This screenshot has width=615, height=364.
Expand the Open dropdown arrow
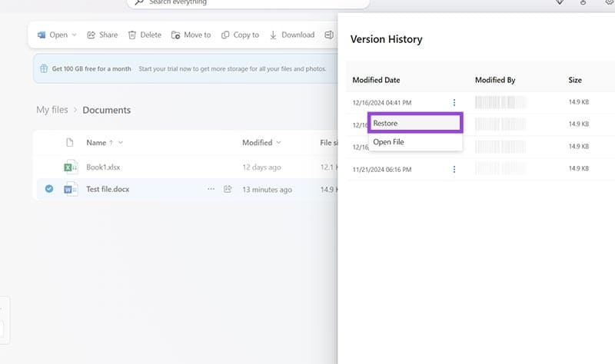75,35
